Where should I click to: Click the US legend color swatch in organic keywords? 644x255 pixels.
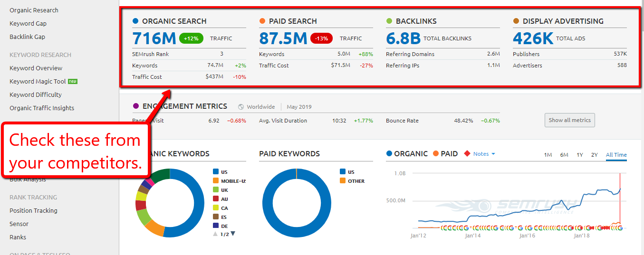(x=216, y=172)
